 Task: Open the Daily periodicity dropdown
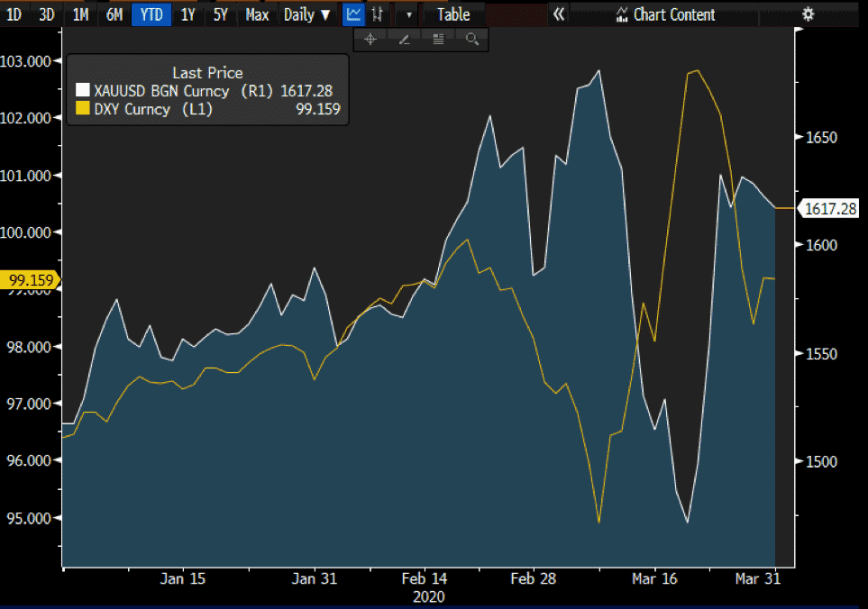[306, 14]
